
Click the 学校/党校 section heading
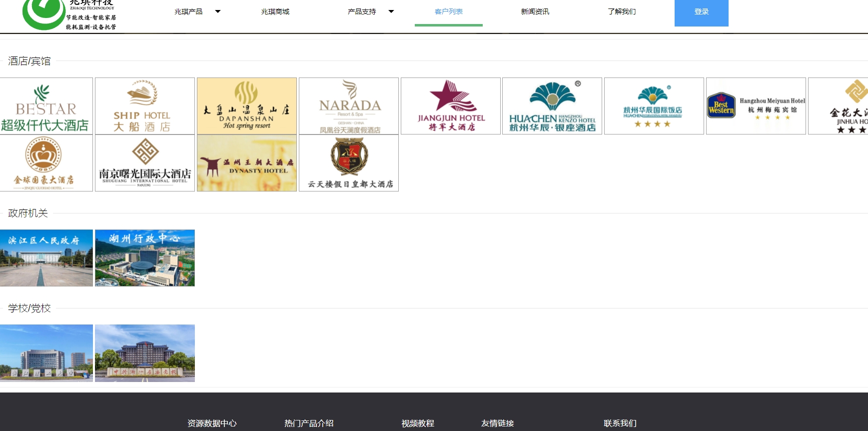(x=29, y=308)
